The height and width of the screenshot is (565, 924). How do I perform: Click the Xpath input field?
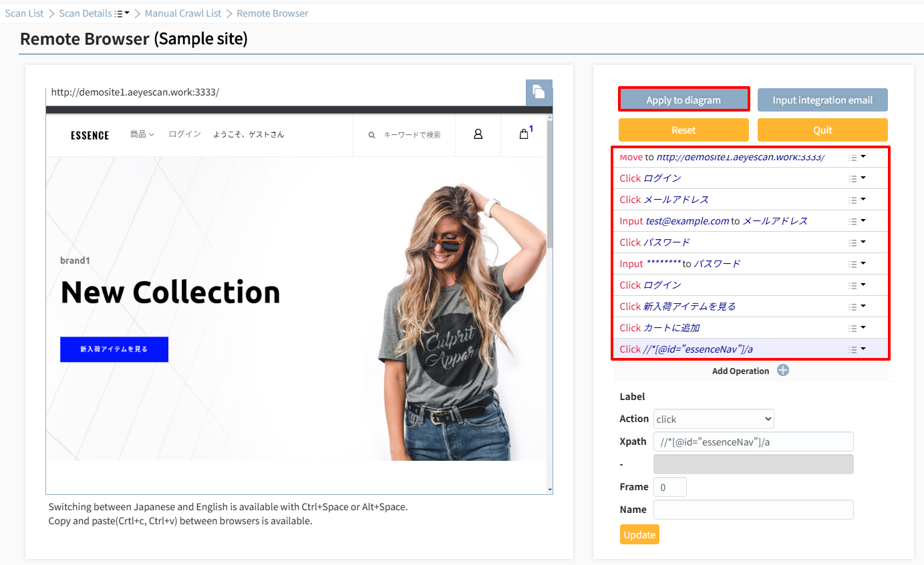pyautogui.click(x=754, y=441)
